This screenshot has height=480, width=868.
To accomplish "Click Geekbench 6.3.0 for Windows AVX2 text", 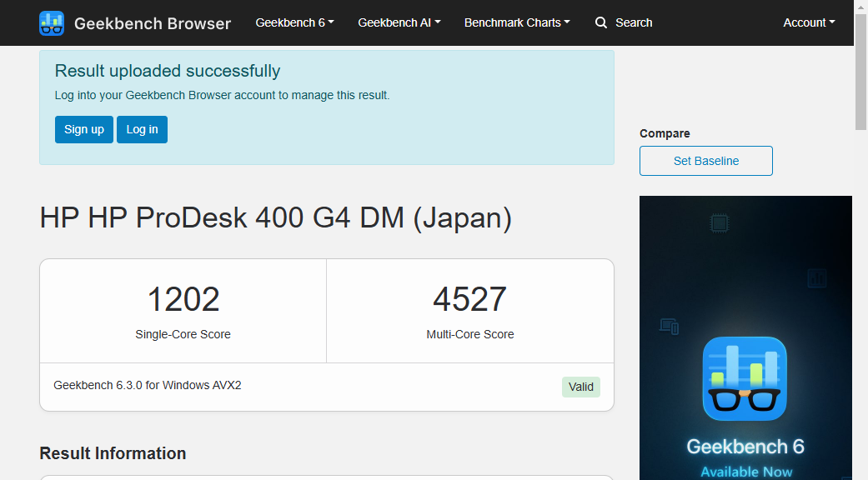I will coord(148,385).
